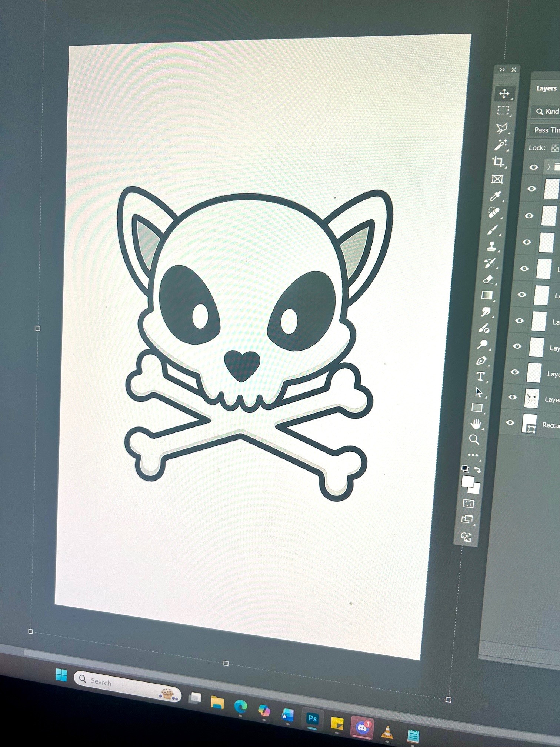The width and height of the screenshot is (560, 747).
Task: Hide the layer group at top
Action: [x=533, y=167]
